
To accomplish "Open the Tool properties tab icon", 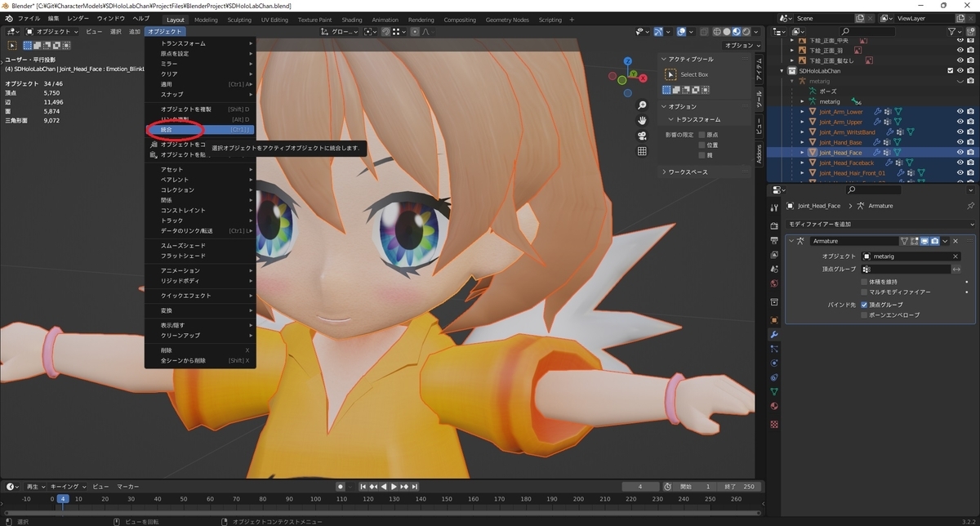I will click(x=774, y=207).
